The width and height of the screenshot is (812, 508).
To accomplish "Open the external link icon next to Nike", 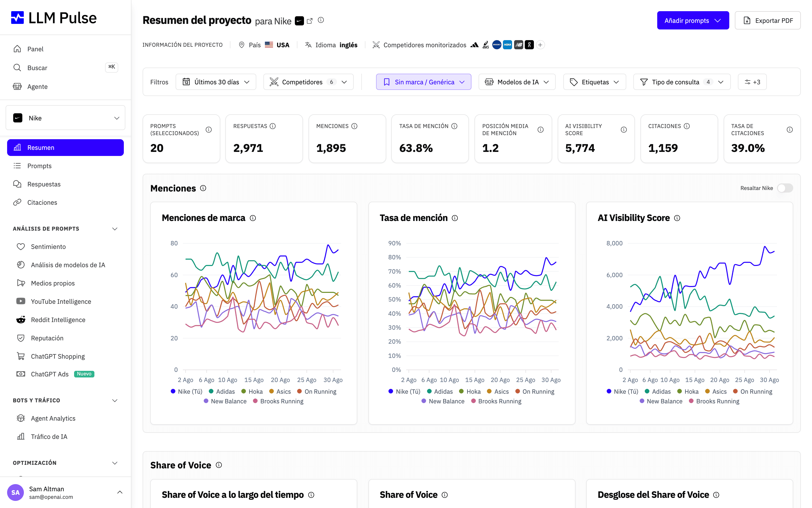I will click(310, 21).
